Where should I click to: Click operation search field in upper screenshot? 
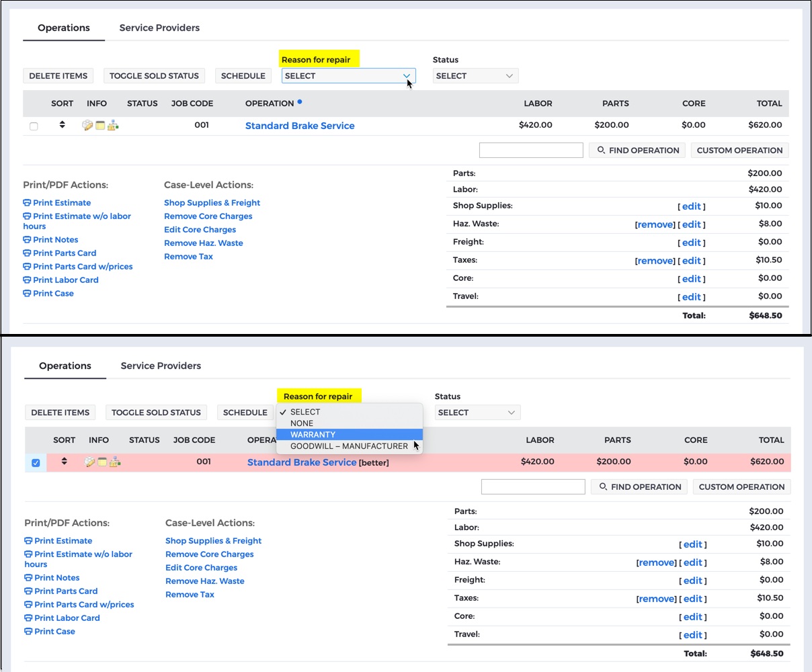[531, 151]
